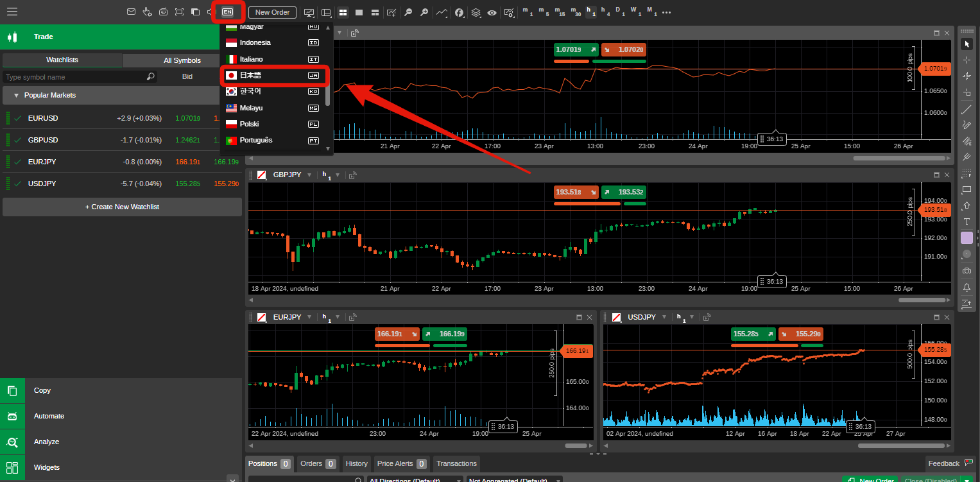
Task: Open the chart objects layers icon
Action: pos(476,12)
